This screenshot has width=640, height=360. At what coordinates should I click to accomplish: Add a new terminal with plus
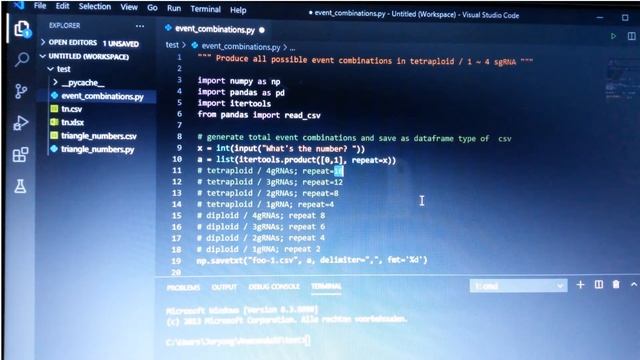[x=580, y=284]
